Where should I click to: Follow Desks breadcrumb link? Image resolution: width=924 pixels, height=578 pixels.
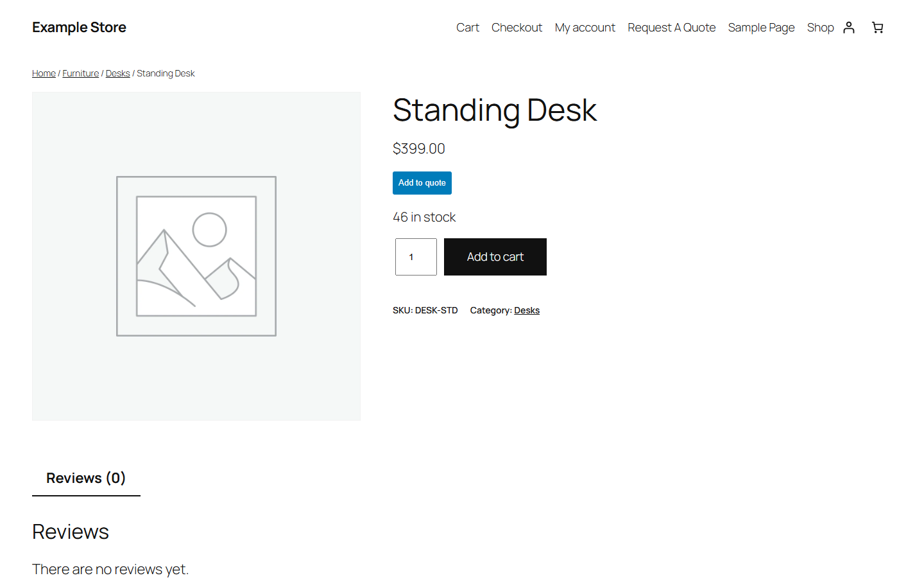[118, 73]
